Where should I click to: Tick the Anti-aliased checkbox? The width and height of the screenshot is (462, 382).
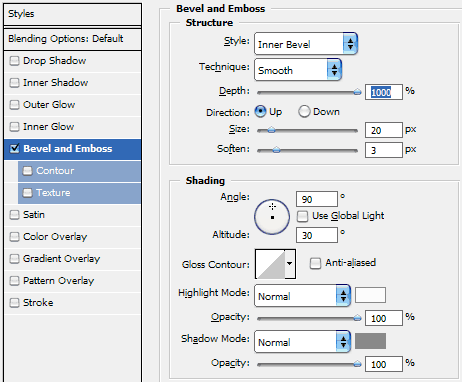(x=315, y=263)
